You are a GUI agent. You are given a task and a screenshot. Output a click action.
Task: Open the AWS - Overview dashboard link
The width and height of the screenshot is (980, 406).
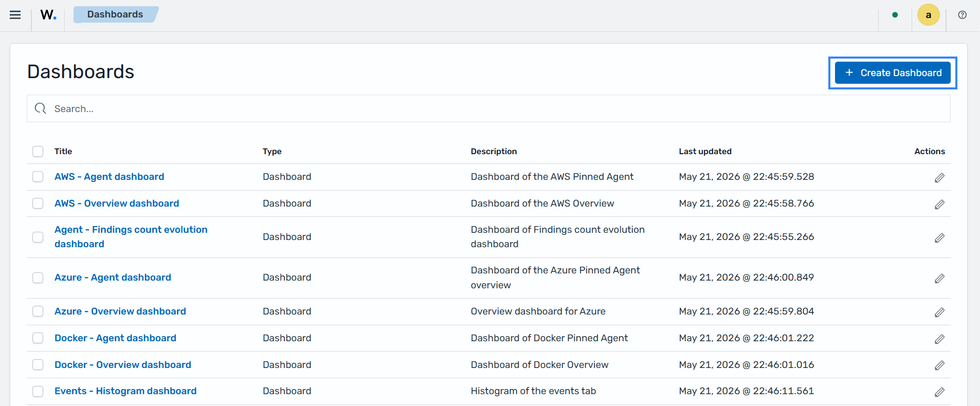click(x=117, y=204)
